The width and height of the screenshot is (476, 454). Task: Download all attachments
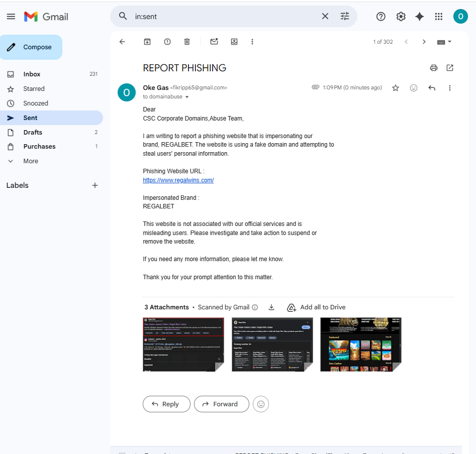[271, 307]
